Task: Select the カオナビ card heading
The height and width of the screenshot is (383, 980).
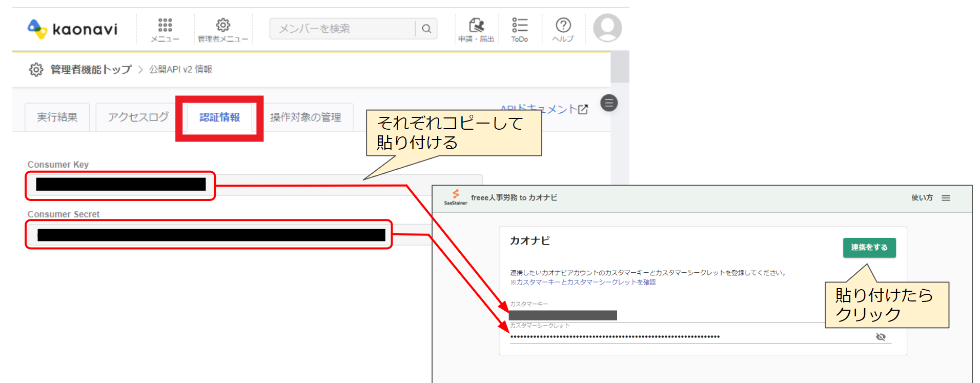Action: [530, 240]
